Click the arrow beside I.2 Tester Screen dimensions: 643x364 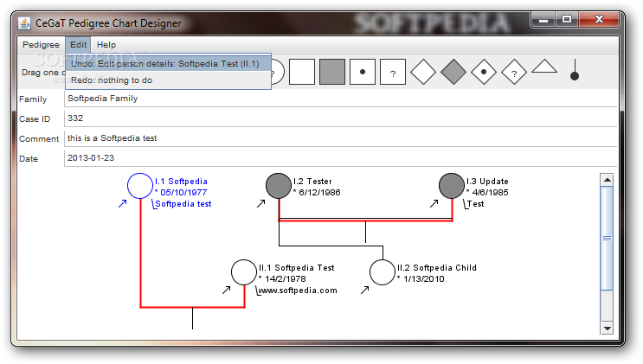260,203
